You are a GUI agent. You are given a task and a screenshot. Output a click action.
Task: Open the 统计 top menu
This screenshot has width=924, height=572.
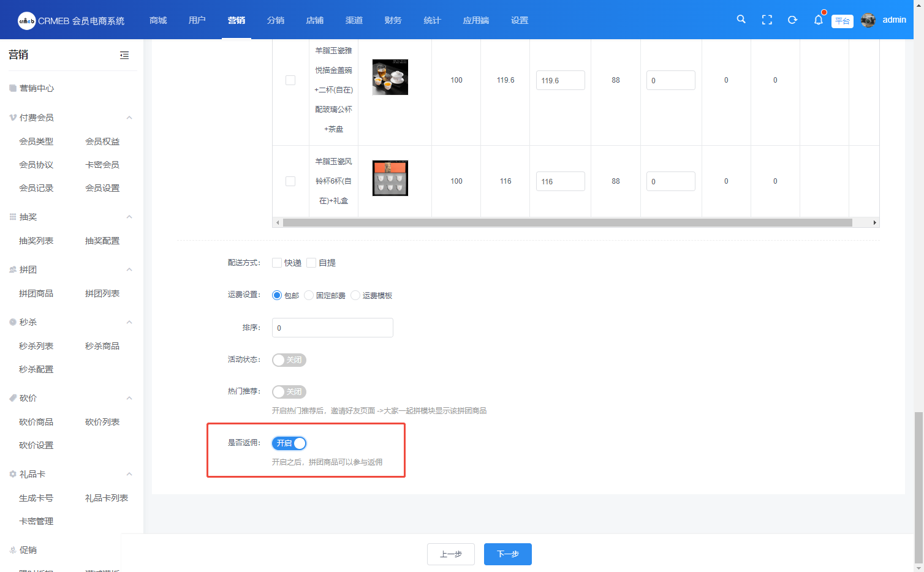[433, 20]
